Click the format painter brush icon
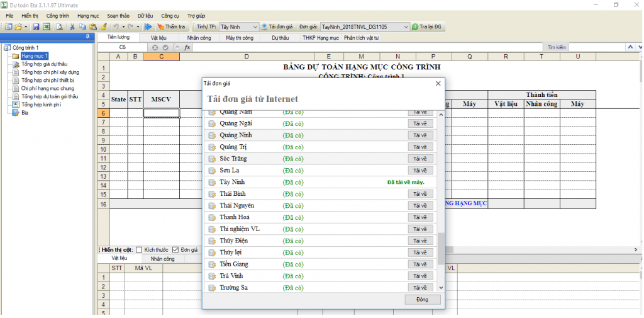The width and height of the screenshot is (644, 318). point(103,27)
